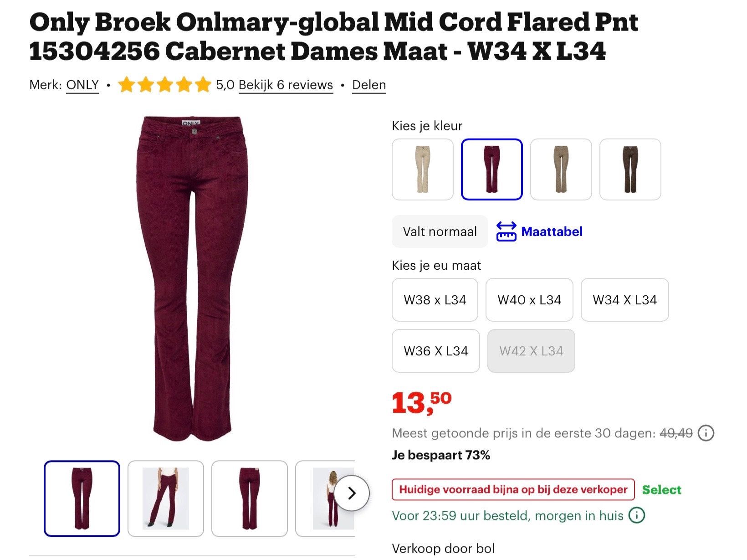Open the Valt normaal fit information
Image resolution: width=747 pixels, height=560 pixels.
click(x=439, y=231)
